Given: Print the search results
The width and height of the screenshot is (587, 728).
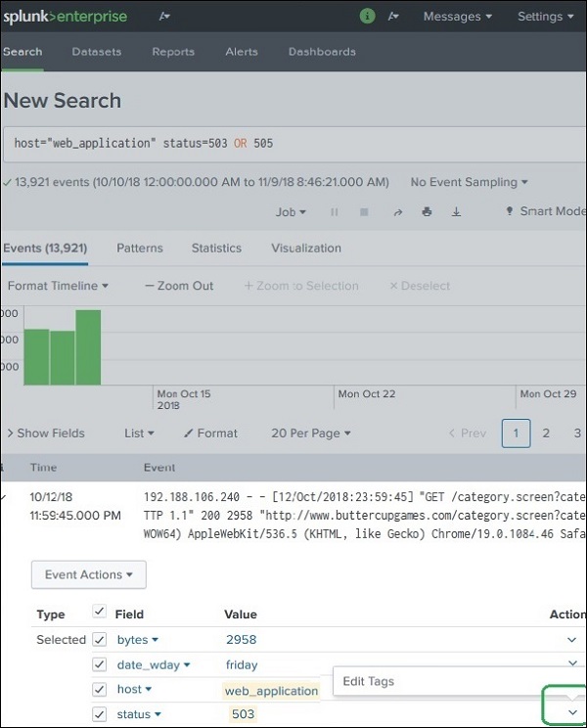Looking at the screenshot, I should point(427,211).
